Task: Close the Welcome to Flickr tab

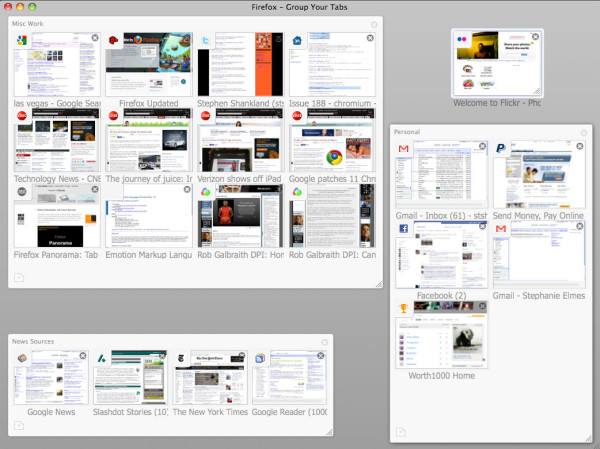Action: click(535, 36)
